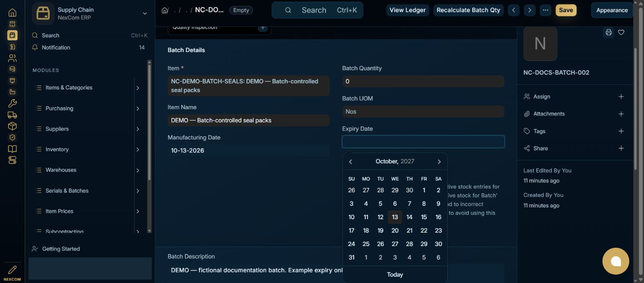Add a share with plus icon
Viewport: 644px width, 283px height.
pyautogui.click(x=621, y=148)
